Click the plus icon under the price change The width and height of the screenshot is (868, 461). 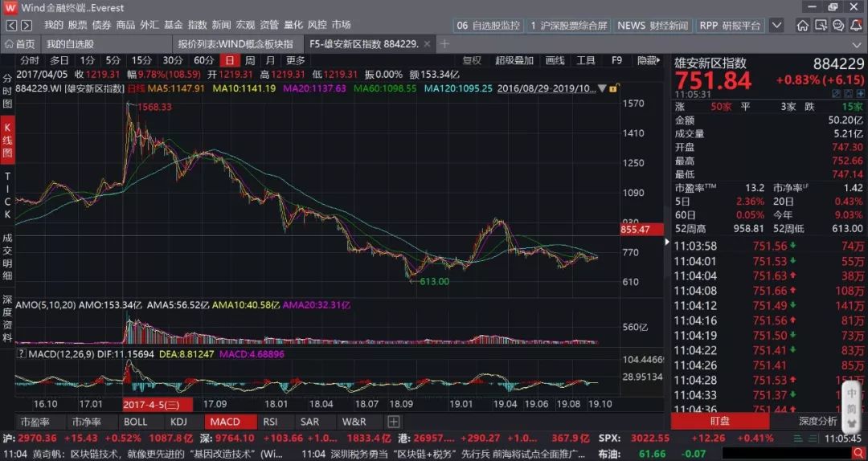click(859, 95)
